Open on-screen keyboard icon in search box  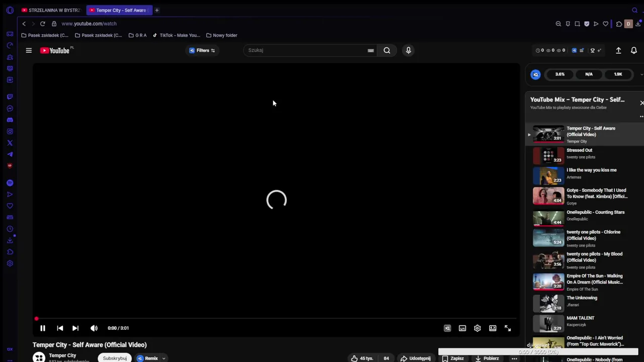click(371, 50)
